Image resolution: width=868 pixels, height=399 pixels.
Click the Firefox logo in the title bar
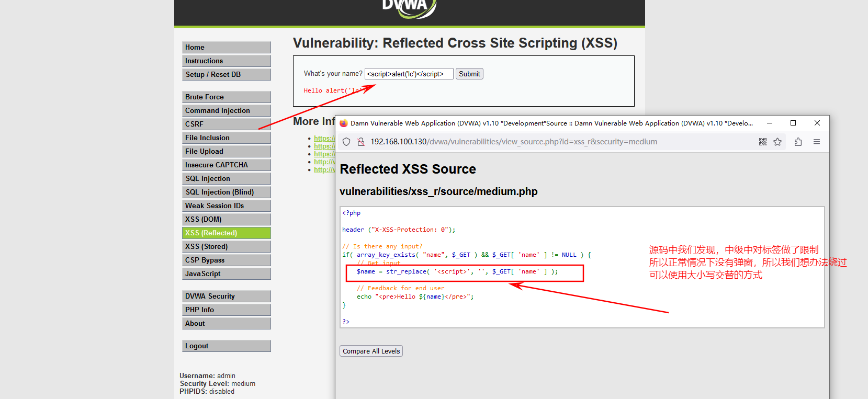pos(344,123)
